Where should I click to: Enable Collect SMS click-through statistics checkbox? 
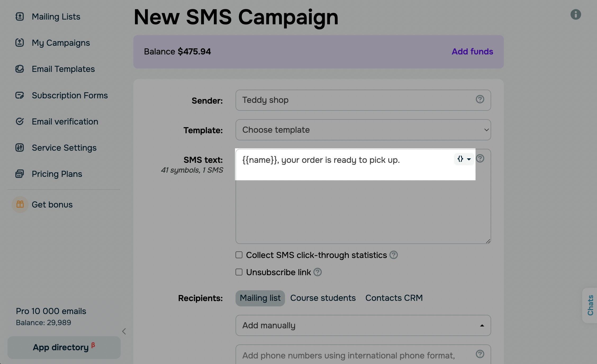pyautogui.click(x=239, y=255)
